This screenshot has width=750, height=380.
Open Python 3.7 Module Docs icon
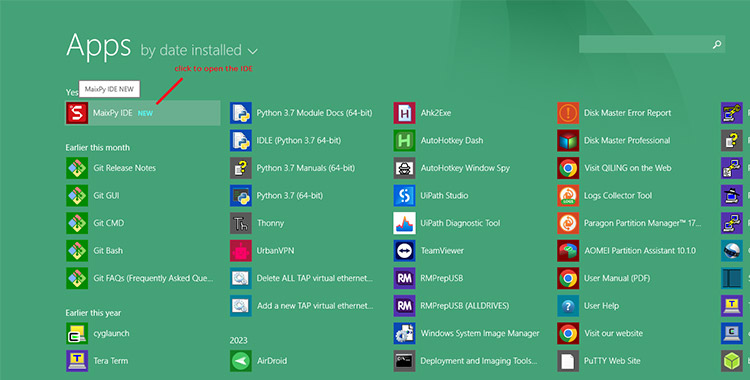click(241, 113)
